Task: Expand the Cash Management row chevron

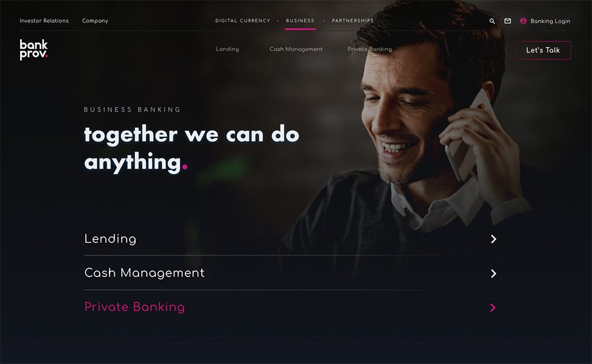Action: 493,273
